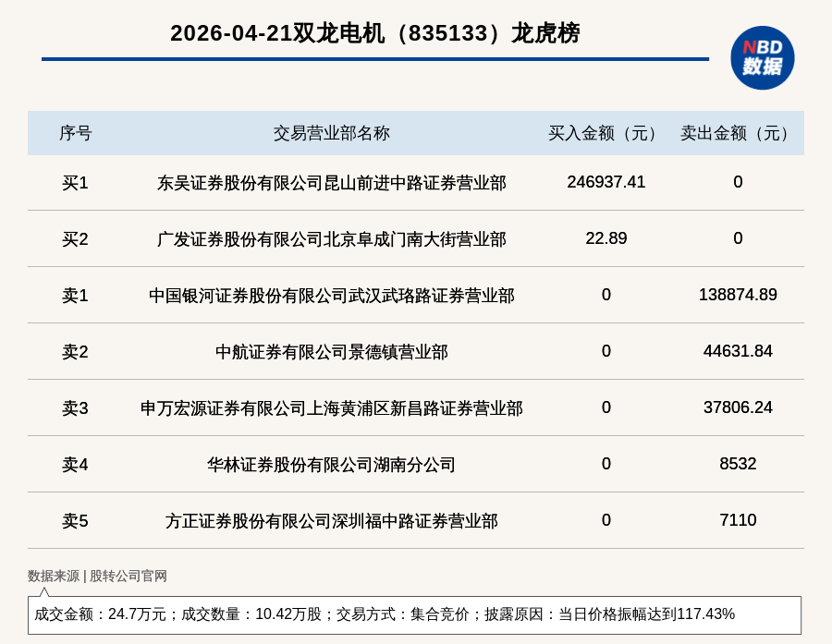The height and width of the screenshot is (644, 832).
Task: Click the 交易营业部名称 column header
Action: pyautogui.click(x=331, y=133)
